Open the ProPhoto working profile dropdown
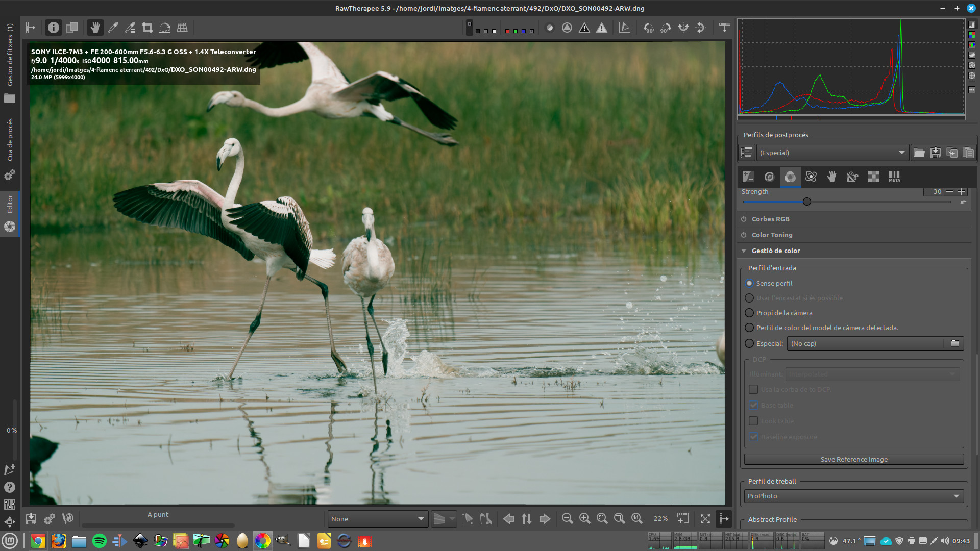 pos(853,496)
